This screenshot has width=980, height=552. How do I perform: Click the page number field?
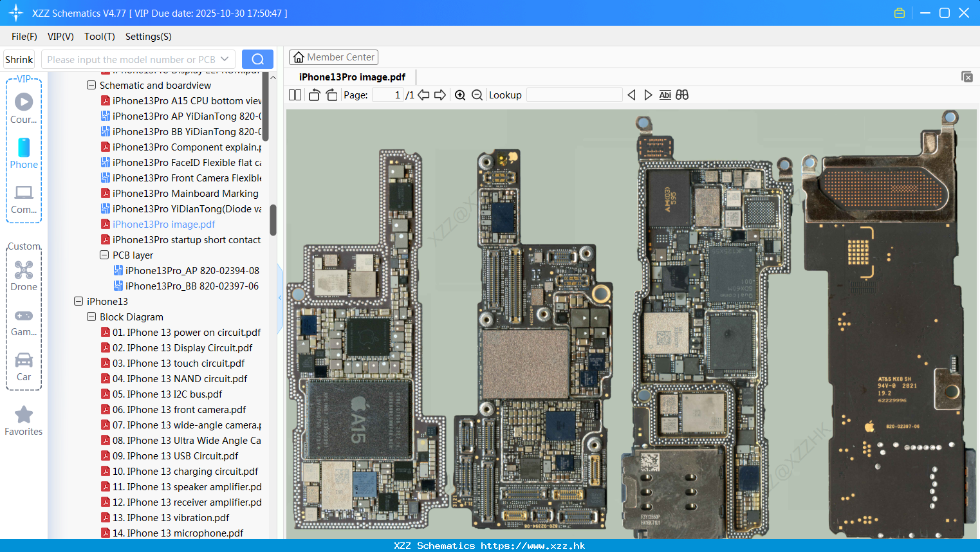[x=388, y=95]
